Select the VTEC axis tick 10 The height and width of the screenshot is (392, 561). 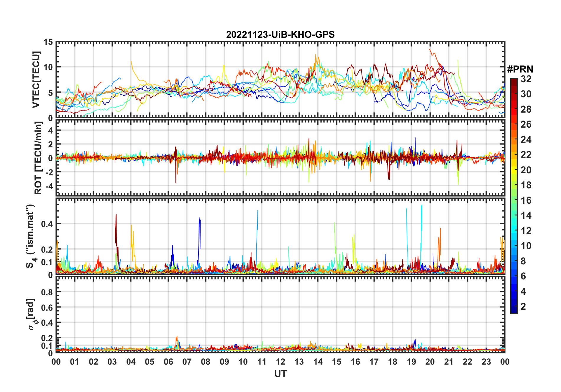click(48, 67)
